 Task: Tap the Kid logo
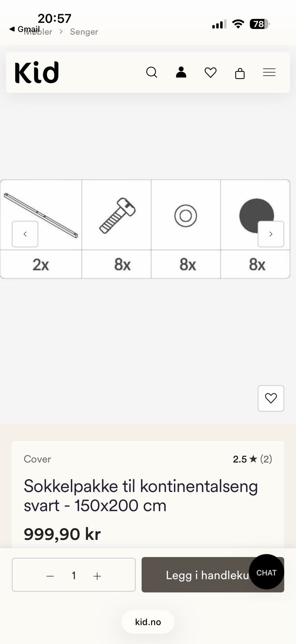tap(37, 73)
